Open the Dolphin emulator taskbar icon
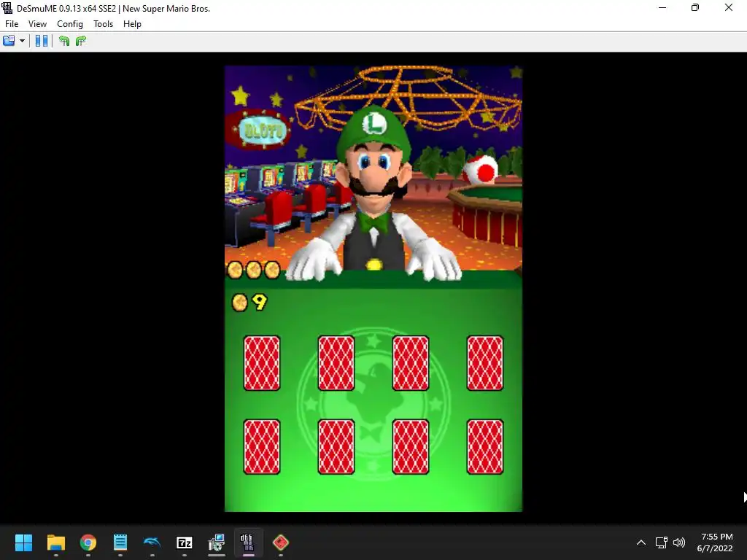The height and width of the screenshot is (560, 747). (152, 542)
